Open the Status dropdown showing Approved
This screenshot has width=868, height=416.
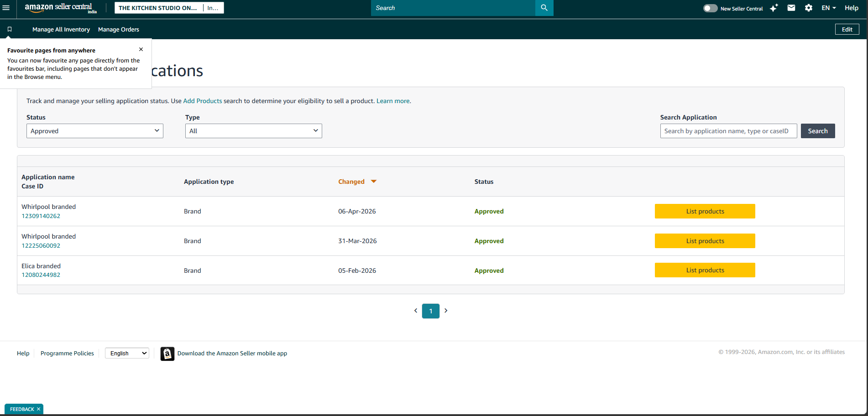coord(95,131)
